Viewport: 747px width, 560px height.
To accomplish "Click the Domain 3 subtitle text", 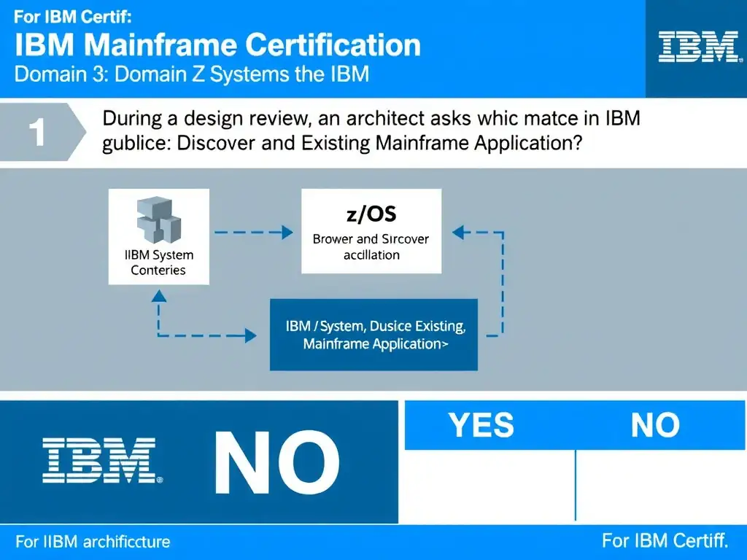I will 192,74.
